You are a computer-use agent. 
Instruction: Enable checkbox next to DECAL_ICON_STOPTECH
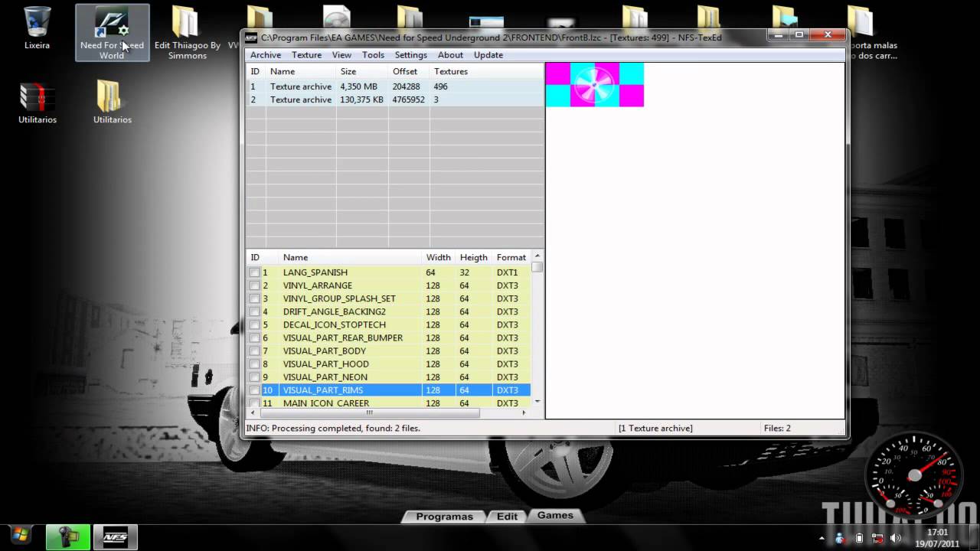pos(254,324)
